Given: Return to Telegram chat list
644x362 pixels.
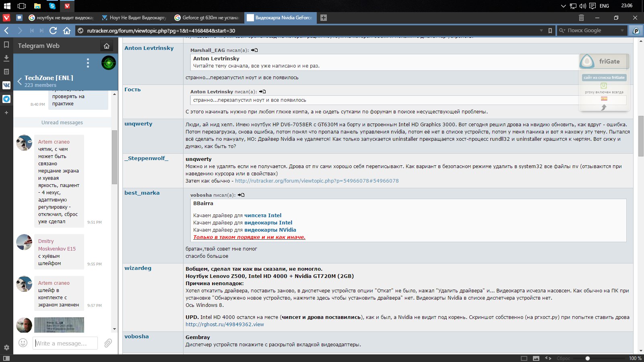Looking at the screenshot, I should [x=19, y=81].
